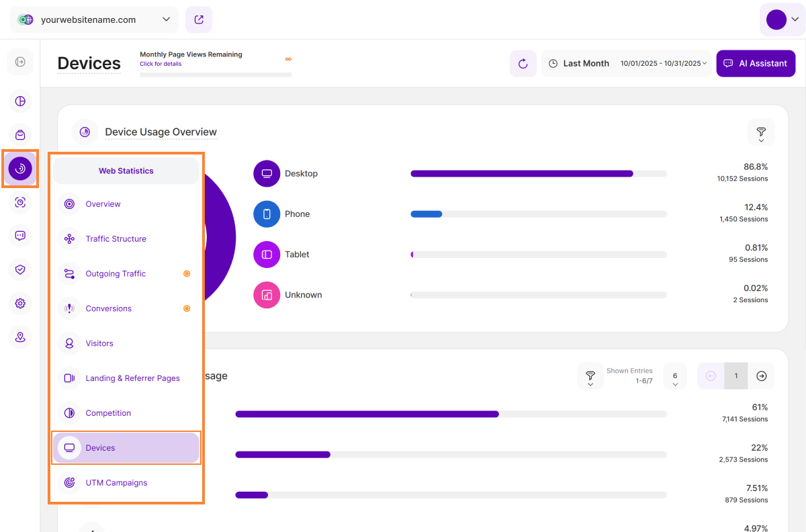Expand the Last Month date range picker

[626, 64]
